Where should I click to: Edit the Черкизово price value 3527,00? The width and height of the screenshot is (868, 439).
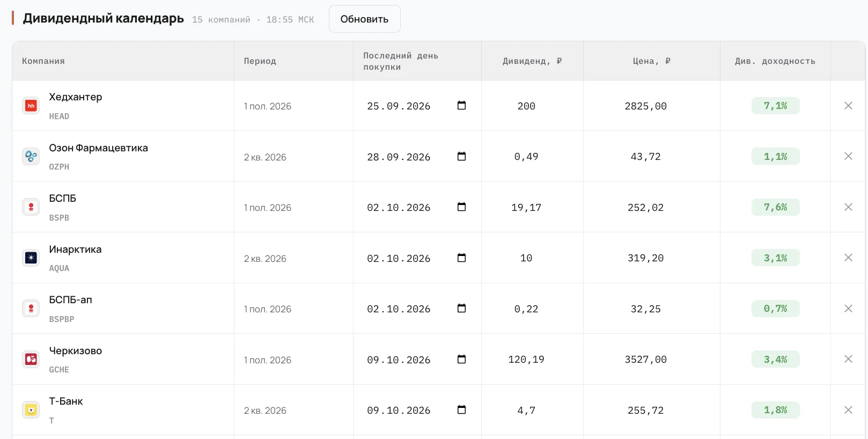pyautogui.click(x=646, y=360)
